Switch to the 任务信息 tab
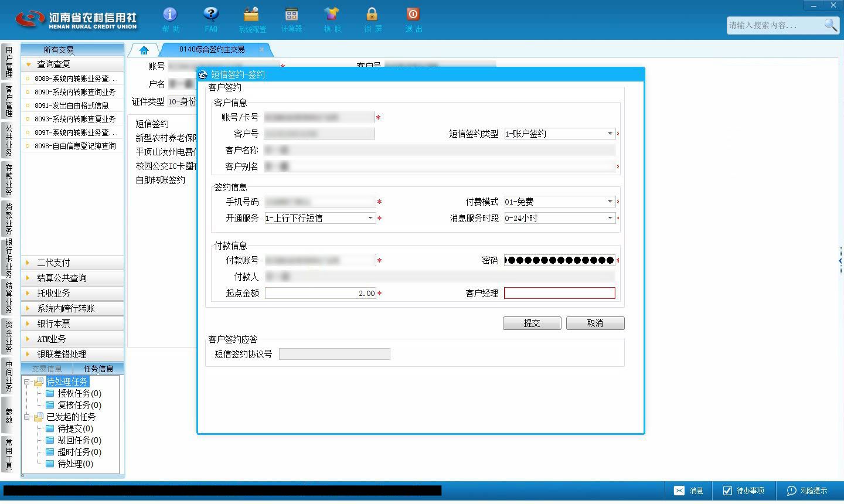This screenshot has width=844, height=504. 98,369
